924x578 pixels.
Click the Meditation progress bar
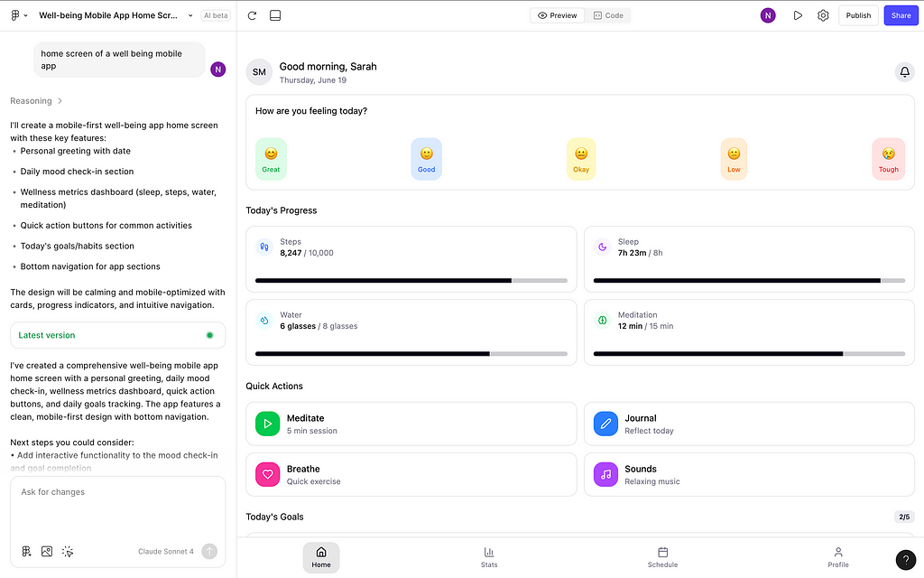[749, 354]
